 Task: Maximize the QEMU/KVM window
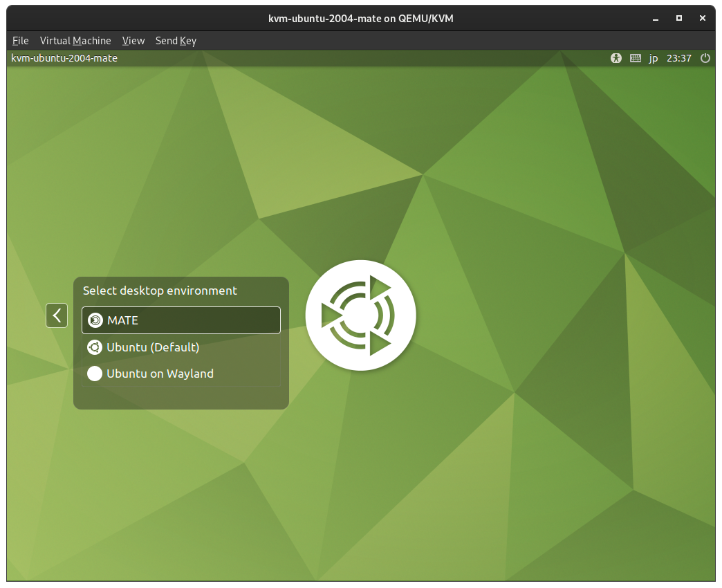click(x=678, y=18)
